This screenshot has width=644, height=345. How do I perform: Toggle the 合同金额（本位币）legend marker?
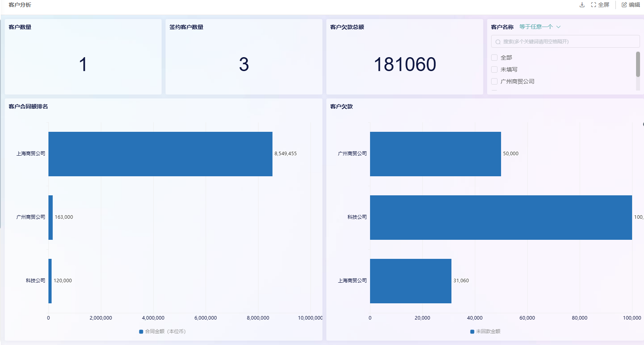141,332
